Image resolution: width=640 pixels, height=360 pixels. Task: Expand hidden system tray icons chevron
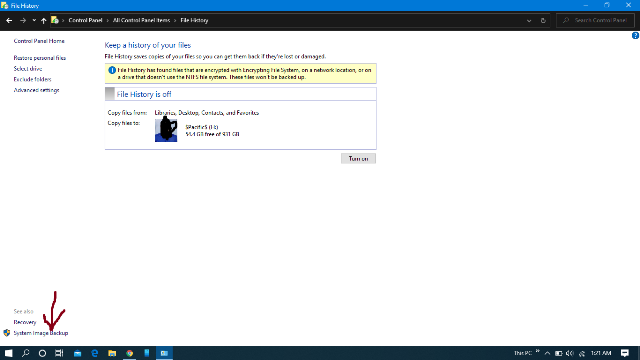coord(547,353)
